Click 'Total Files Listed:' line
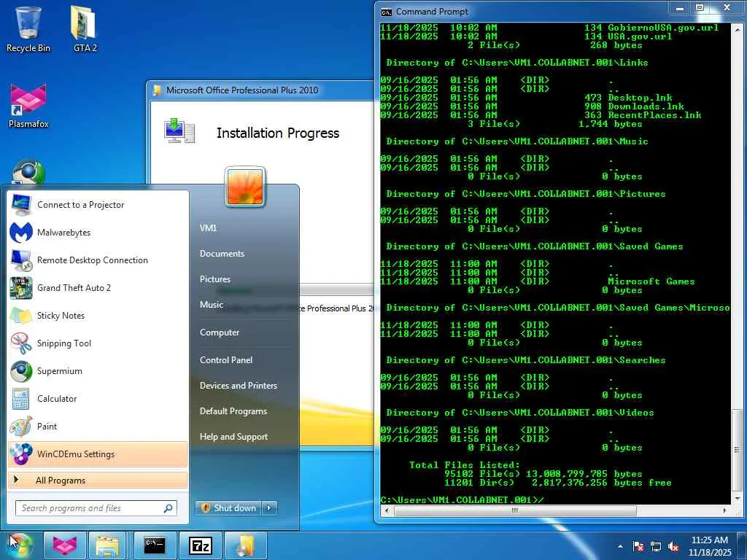 [465, 465]
